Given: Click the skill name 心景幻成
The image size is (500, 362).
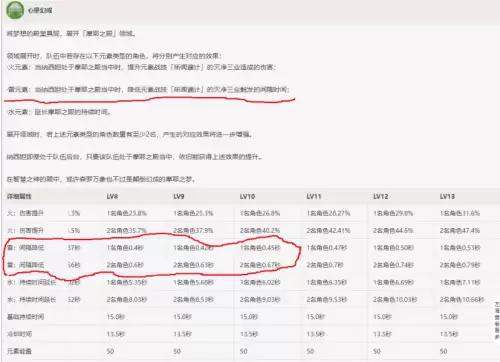Looking at the screenshot, I should [40, 10].
